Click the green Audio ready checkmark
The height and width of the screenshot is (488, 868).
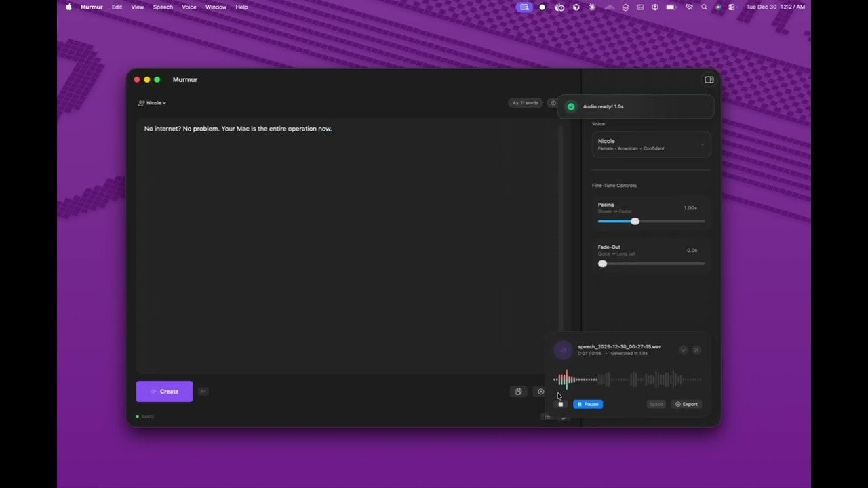571,106
